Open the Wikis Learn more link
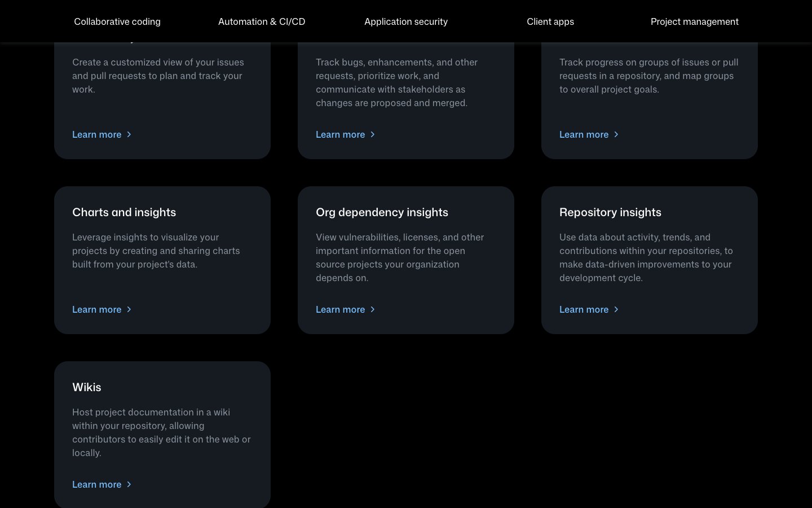Screen dimensions: 812x508 click(97, 484)
